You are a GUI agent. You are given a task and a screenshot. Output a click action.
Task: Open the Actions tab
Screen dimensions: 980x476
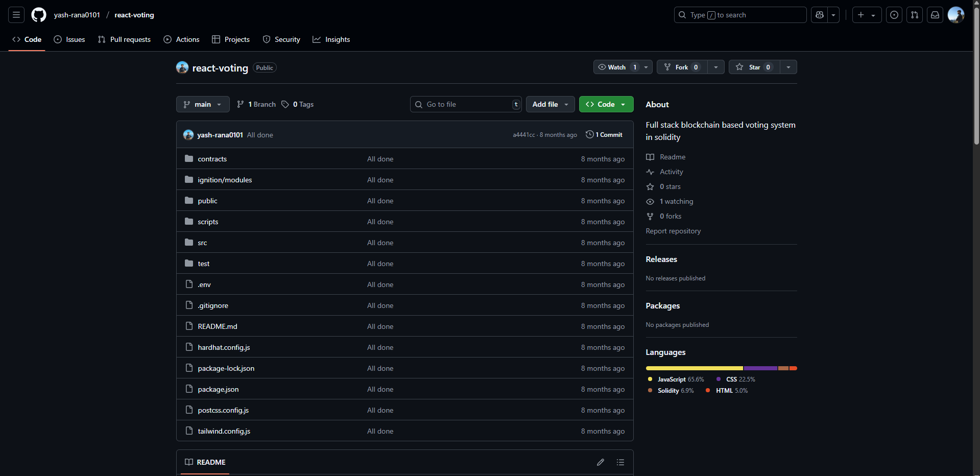click(181, 39)
